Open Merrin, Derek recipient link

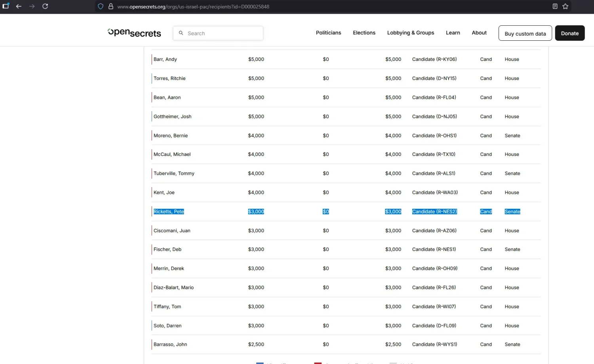tap(169, 268)
